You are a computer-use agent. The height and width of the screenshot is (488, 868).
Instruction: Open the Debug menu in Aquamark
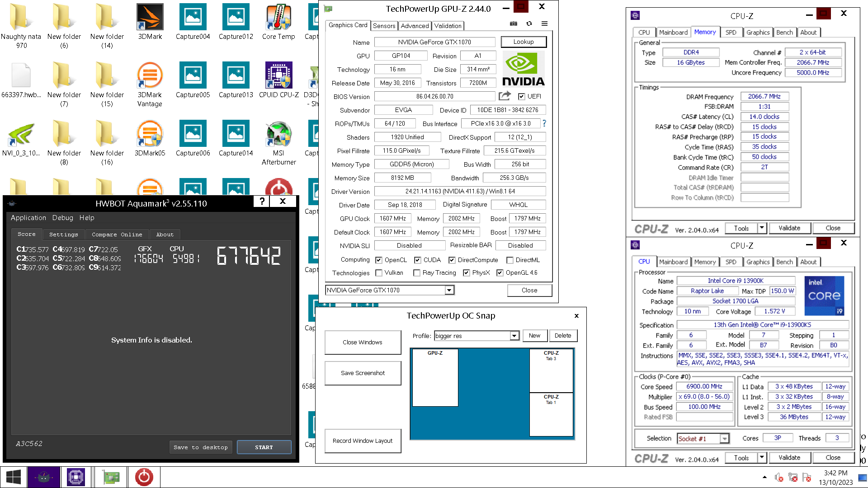[63, 218]
